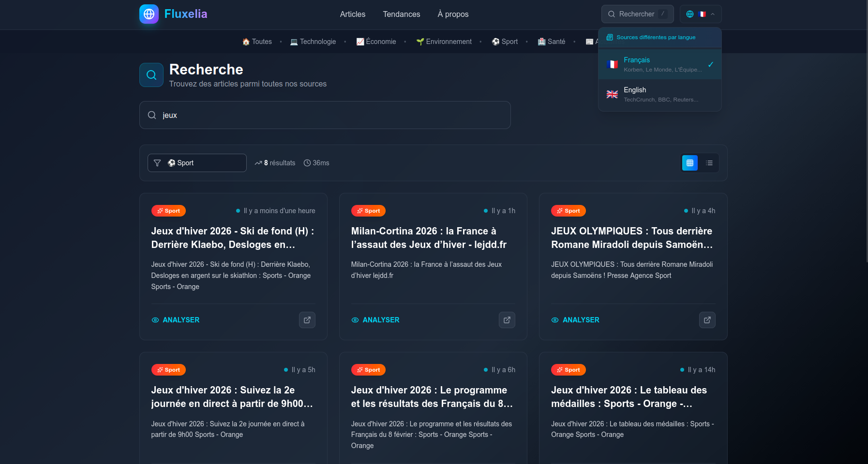Switch language to English
This screenshot has height=464, width=868.
click(x=660, y=94)
